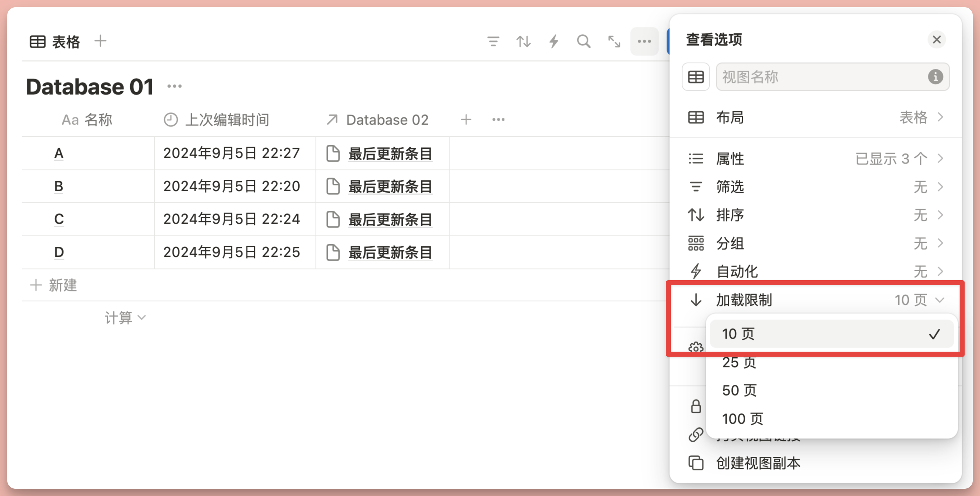Click the sort arrows icon in the toolbar
The image size is (980, 496).
coord(524,41)
